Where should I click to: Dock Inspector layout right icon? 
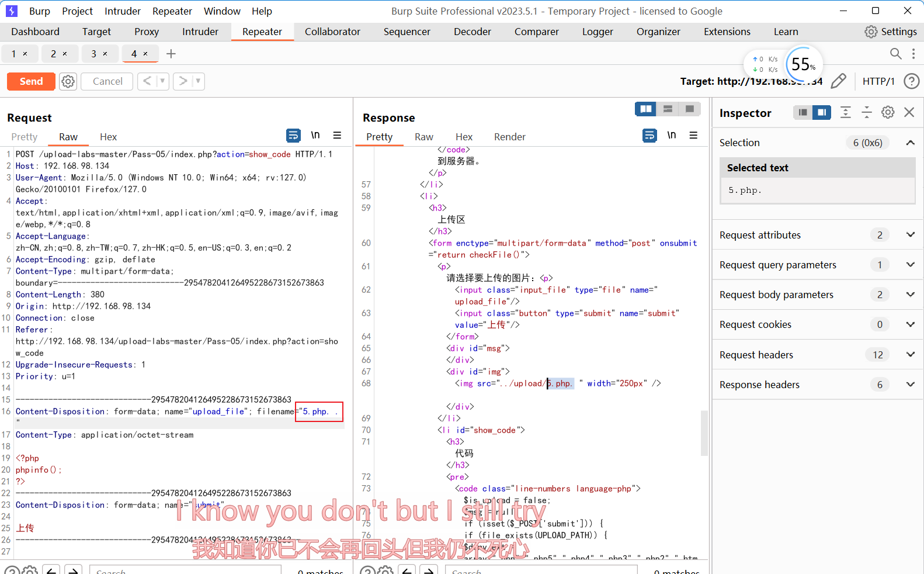pos(822,112)
